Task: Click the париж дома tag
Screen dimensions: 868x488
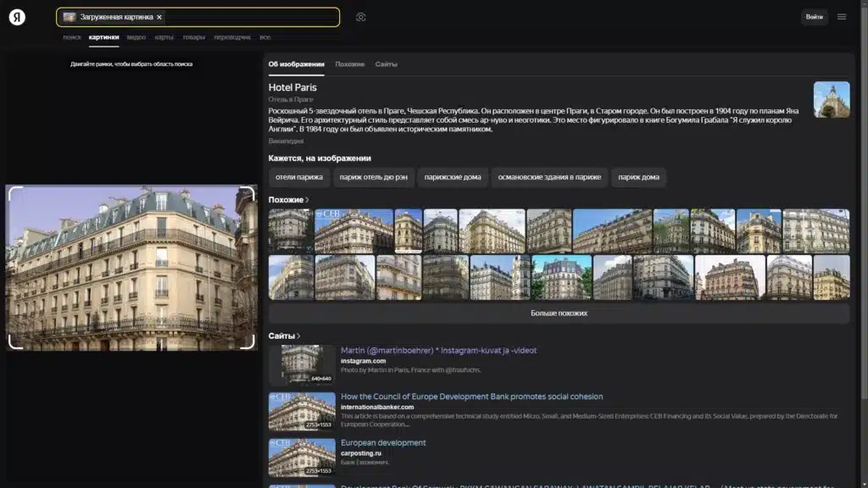Action: 638,177
